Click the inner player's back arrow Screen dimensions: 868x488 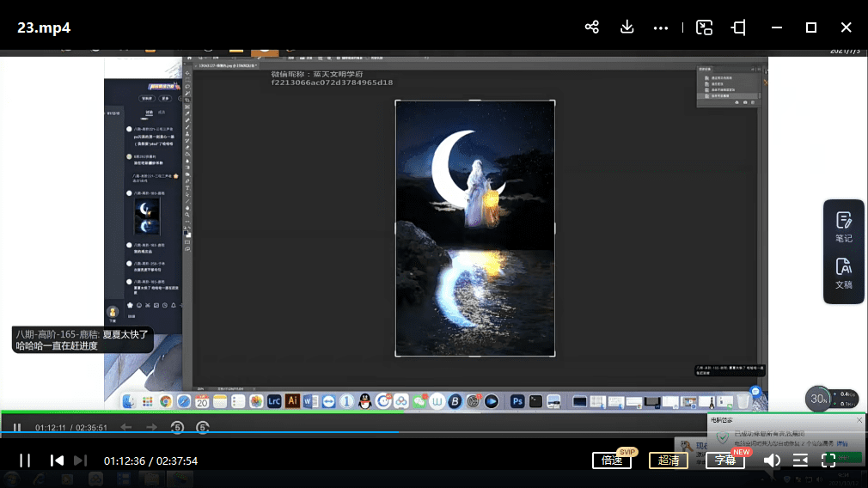click(126, 427)
